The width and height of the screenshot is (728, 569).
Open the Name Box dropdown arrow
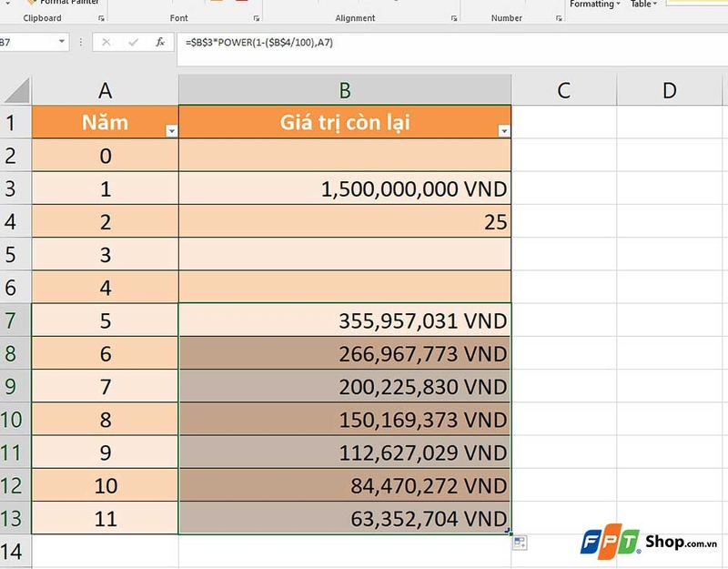click(62, 41)
